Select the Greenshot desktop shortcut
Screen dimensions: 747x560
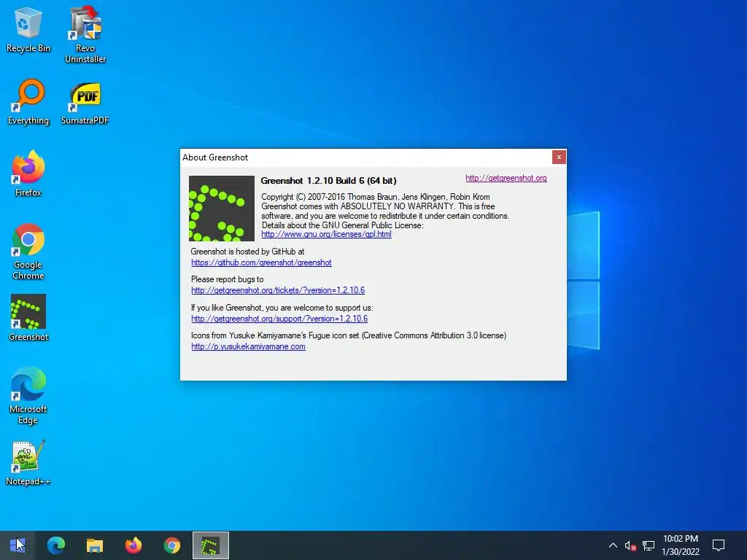click(28, 317)
